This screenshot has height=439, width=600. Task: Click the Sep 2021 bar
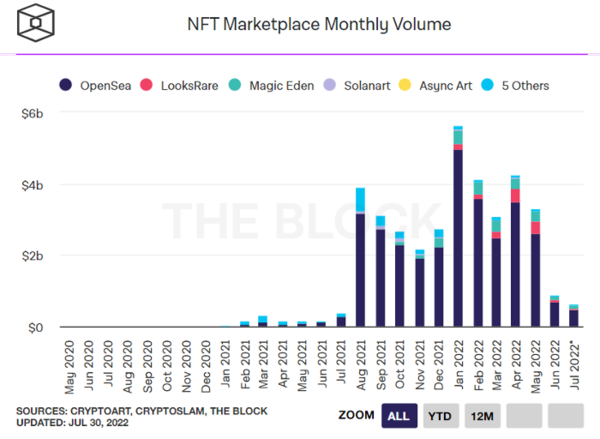coord(380,271)
